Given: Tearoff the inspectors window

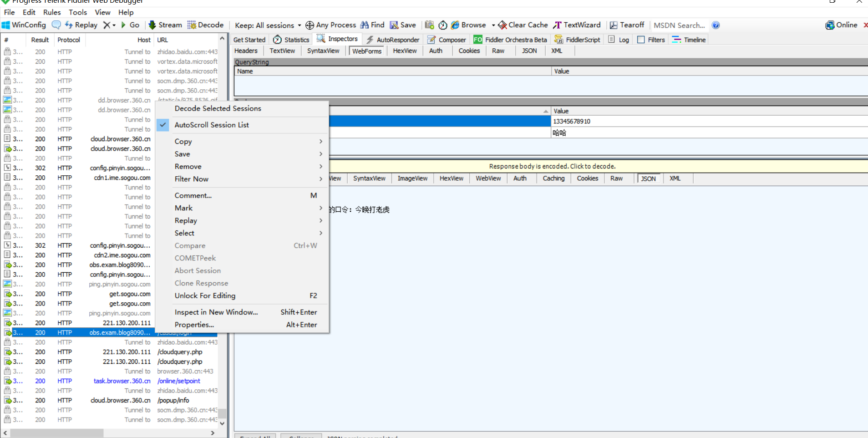Looking at the screenshot, I should pos(627,25).
